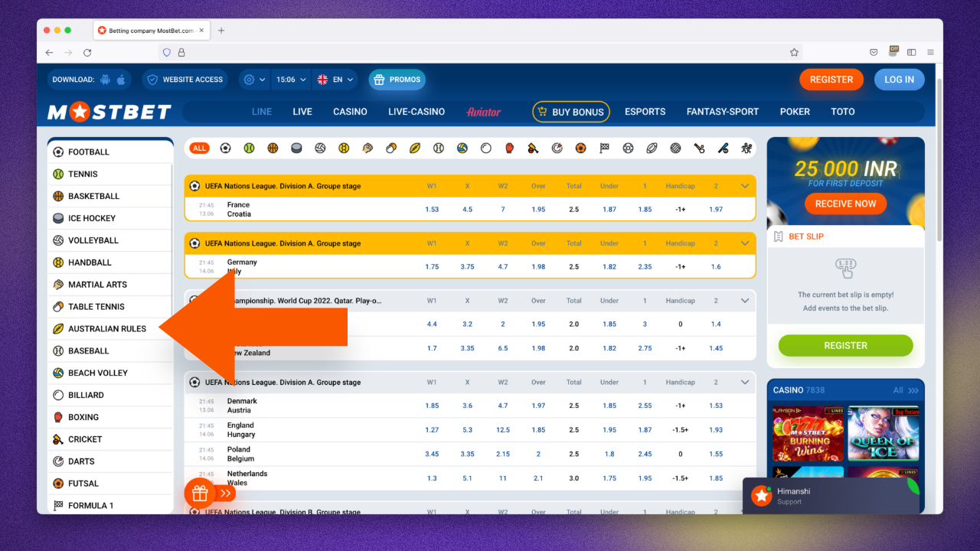The width and height of the screenshot is (980, 551).
Task: Filter events by Australian rules ball icon
Action: [x=415, y=148]
